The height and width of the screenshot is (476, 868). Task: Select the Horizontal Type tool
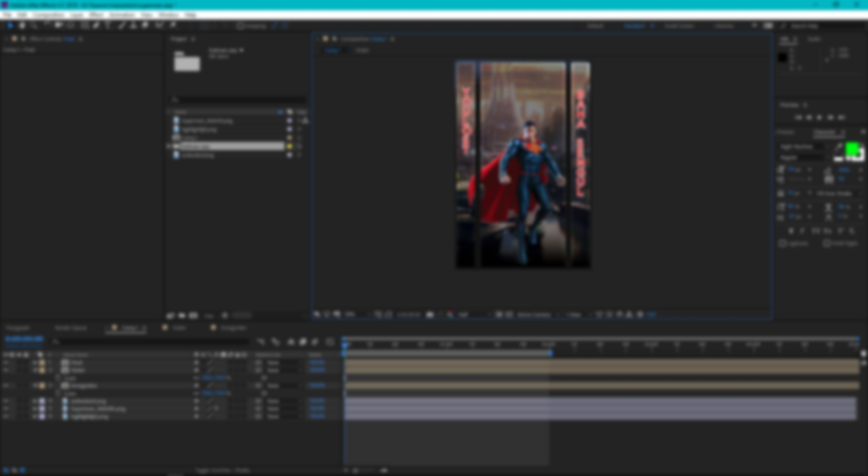click(x=108, y=26)
